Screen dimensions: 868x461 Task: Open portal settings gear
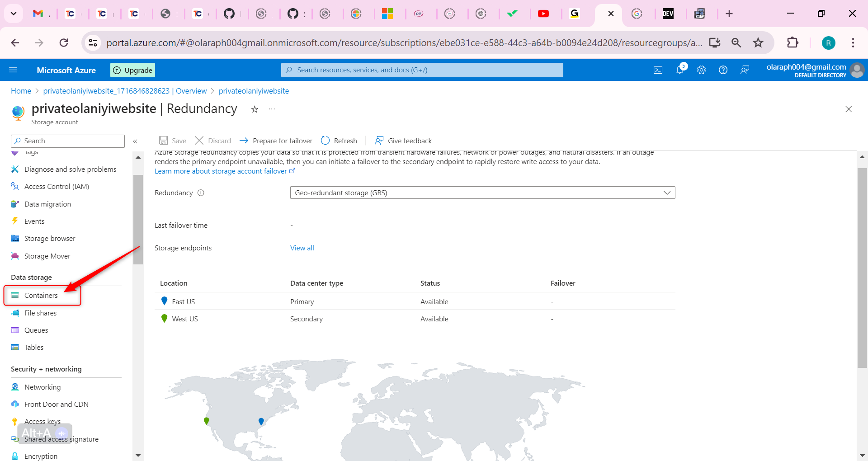coord(701,70)
